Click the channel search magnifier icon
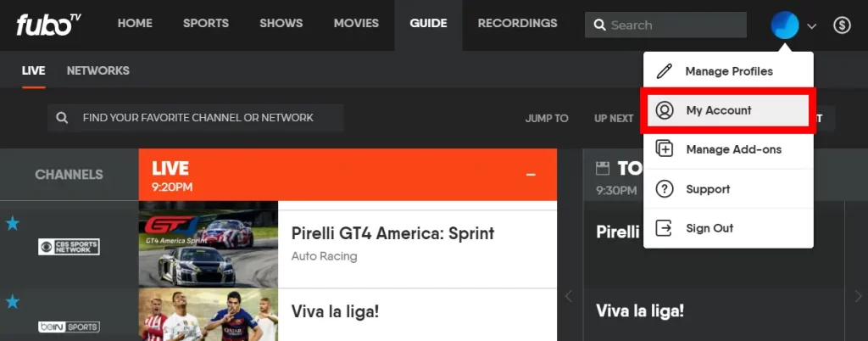868x341 pixels. (x=62, y=118)
